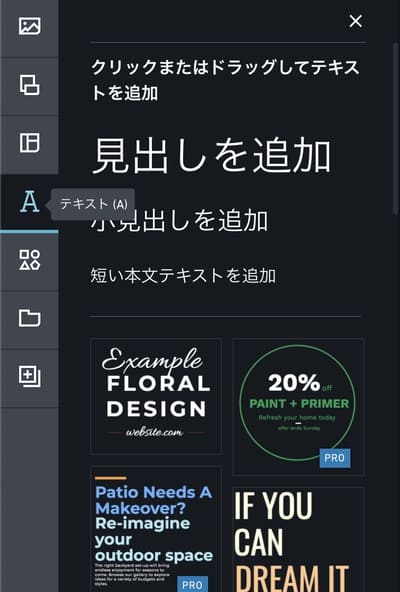Close the text panel with X
400x592 pixels.
click(355, 21)
